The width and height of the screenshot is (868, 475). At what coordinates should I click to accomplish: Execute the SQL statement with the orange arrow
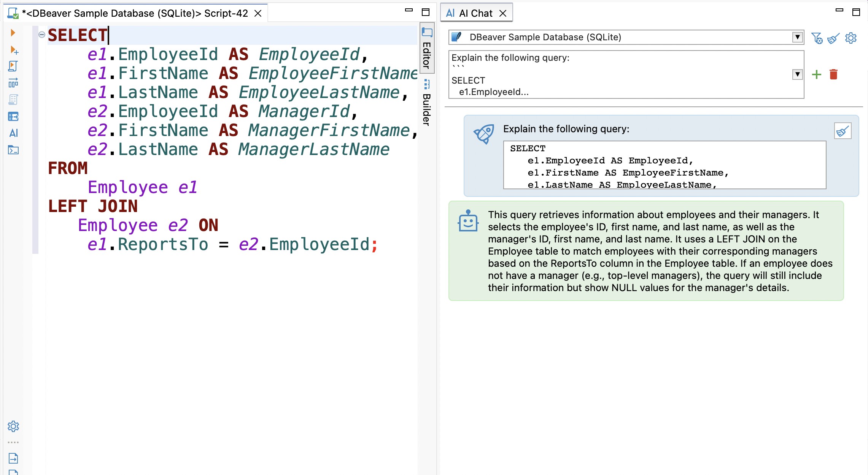13,33
